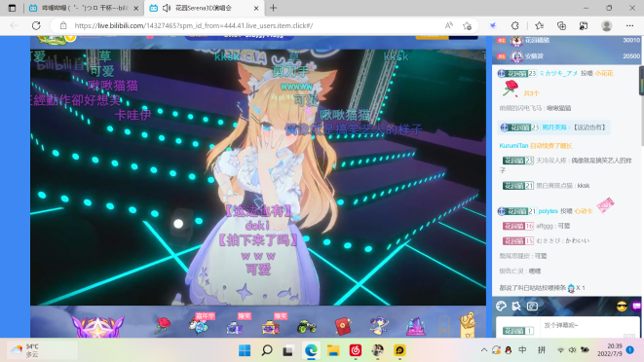Click ranked user with 20500 score
644x362 pixels.
pos(567,55)
